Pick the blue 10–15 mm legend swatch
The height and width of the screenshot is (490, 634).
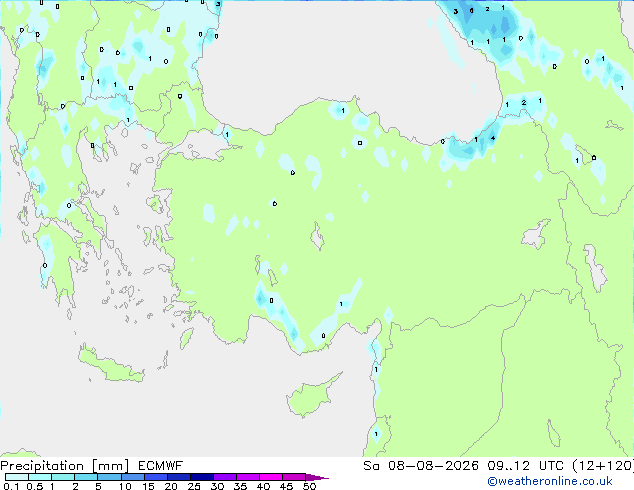(133, 477)
